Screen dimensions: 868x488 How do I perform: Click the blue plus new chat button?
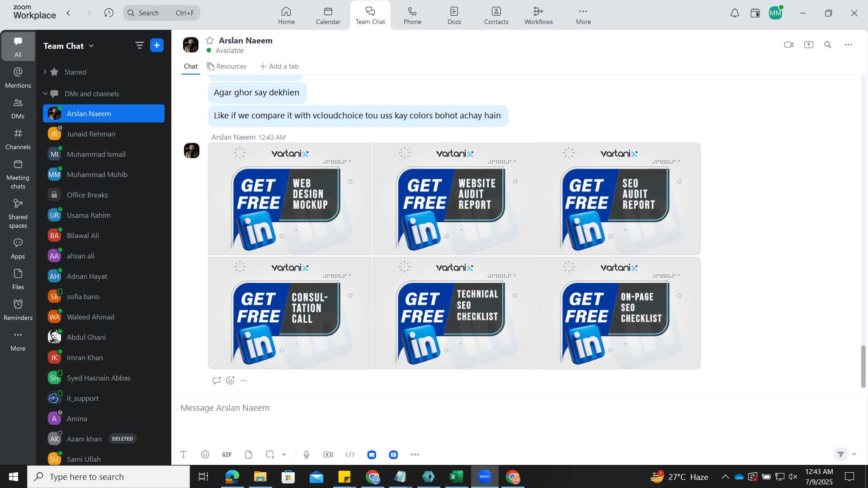(x=157, y=45)
